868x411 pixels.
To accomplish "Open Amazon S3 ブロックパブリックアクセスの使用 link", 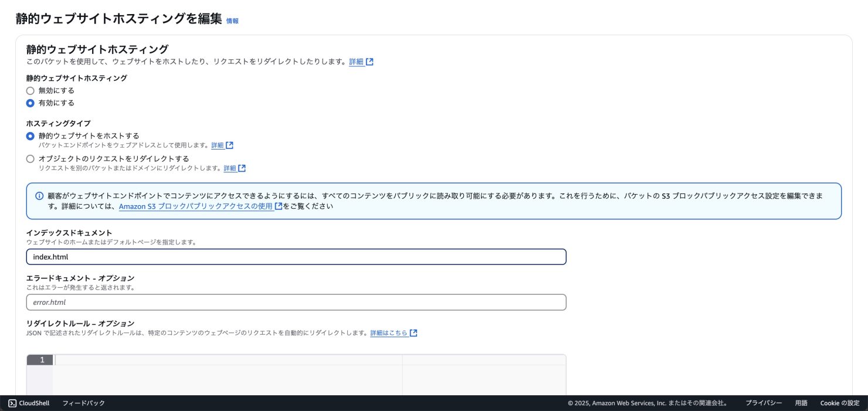I will pyautogui.click(x=195, y=206).
